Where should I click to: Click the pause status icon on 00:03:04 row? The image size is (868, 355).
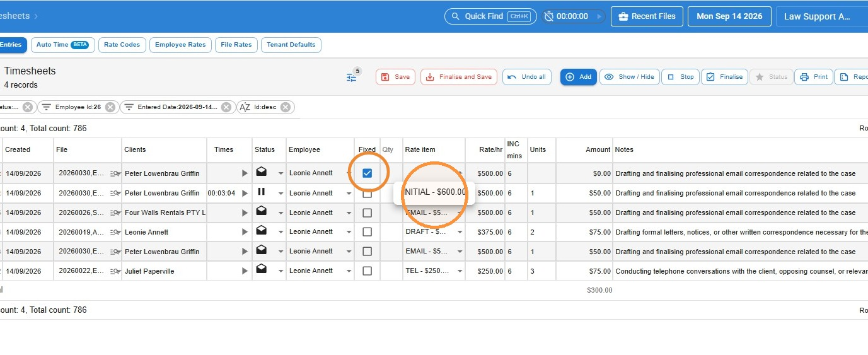[x=261, y=192]
